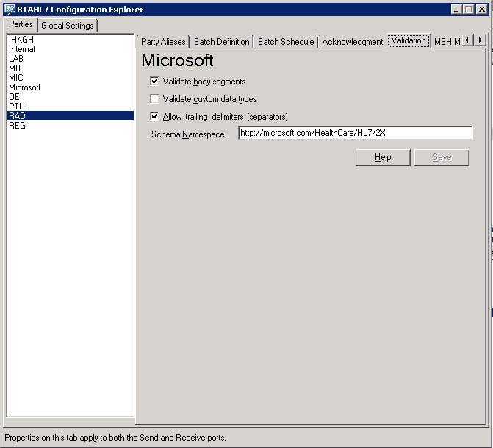Image resolution: width=493 pixels, height=448 pixels.
Task: Select Microsoft in the parties list
Action: (x=71, y=87)
